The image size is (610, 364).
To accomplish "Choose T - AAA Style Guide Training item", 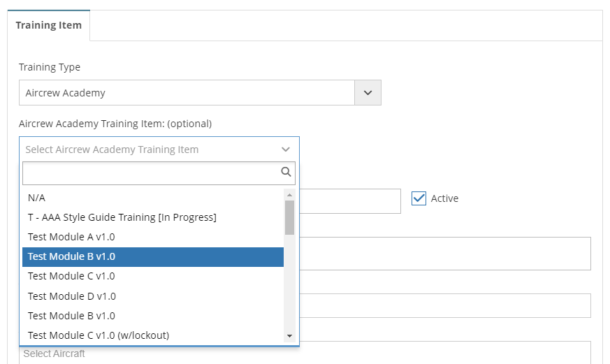I will pos(153,217).
